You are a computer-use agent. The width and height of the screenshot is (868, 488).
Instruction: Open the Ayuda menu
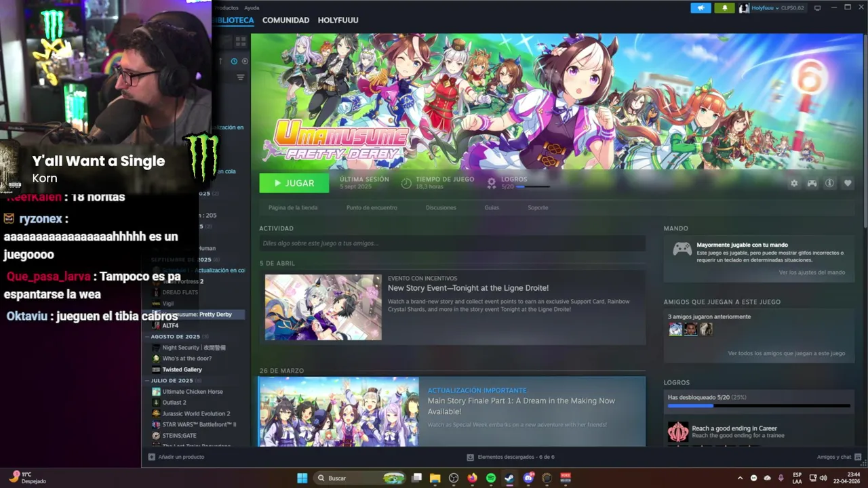pyautogui.click(x=252, y=7)
